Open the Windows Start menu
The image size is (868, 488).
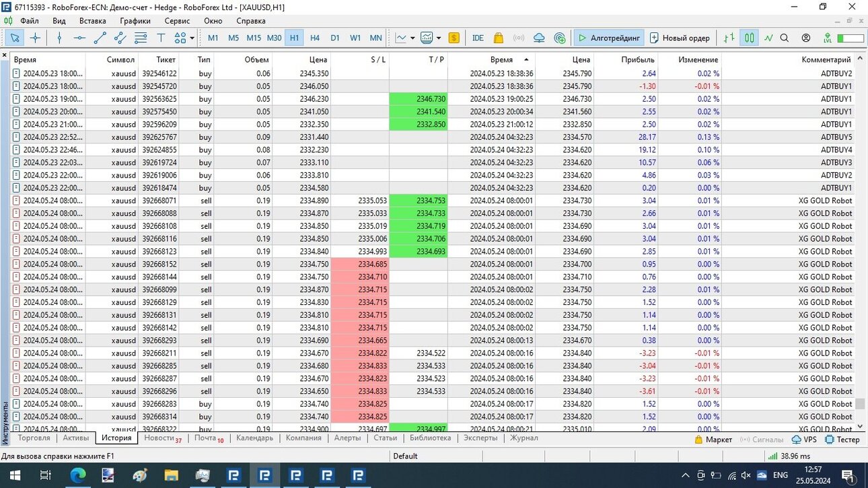coord(14,475)
